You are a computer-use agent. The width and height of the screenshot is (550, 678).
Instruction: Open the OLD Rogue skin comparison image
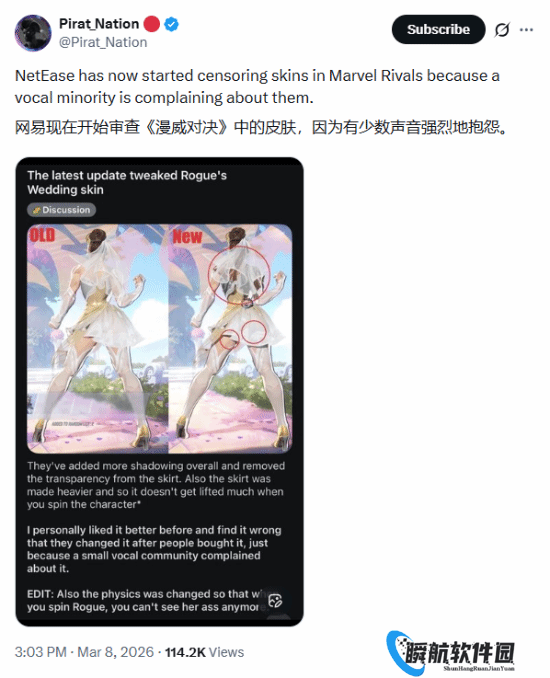(98, 339)
